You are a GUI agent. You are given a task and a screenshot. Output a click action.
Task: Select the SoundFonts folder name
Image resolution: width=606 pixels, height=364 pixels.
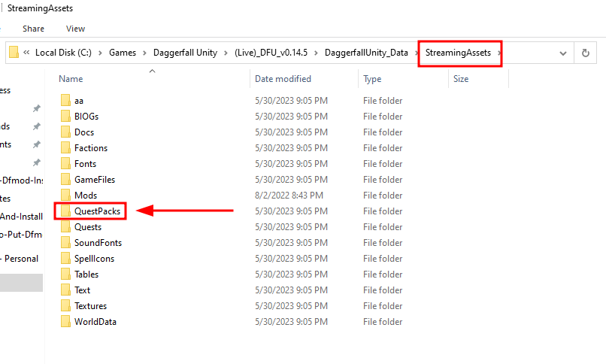tap(98, 243)
